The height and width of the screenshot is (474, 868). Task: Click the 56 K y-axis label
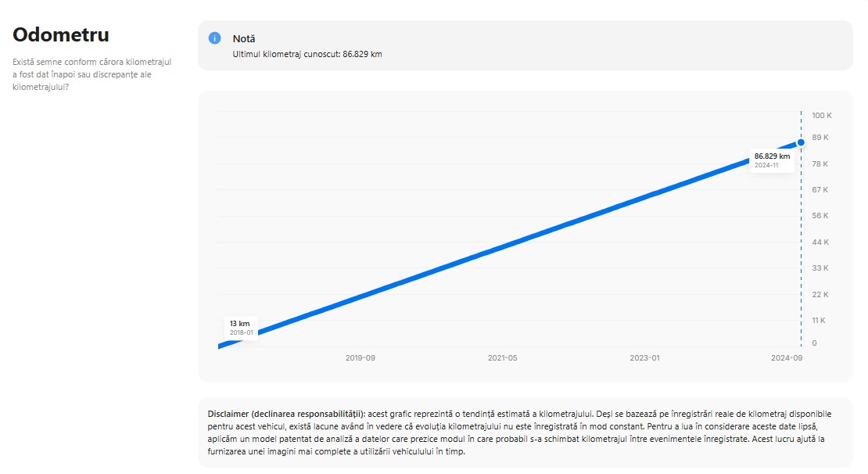pyautogui.click(x=820, y=215)
